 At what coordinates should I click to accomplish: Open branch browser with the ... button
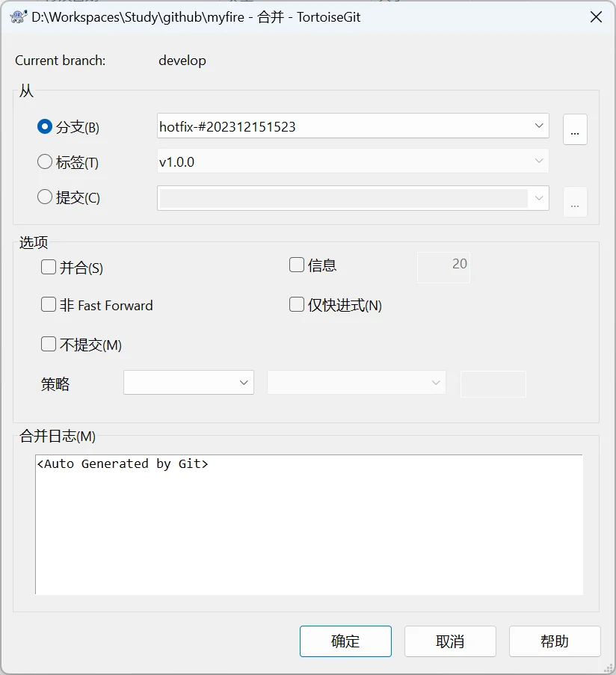[574, 129]
